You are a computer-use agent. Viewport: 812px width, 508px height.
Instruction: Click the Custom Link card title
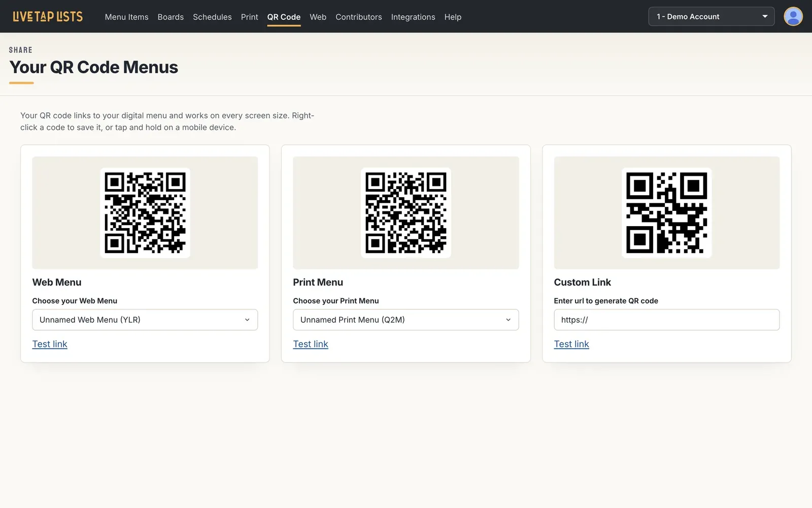(x=583, y=282)
